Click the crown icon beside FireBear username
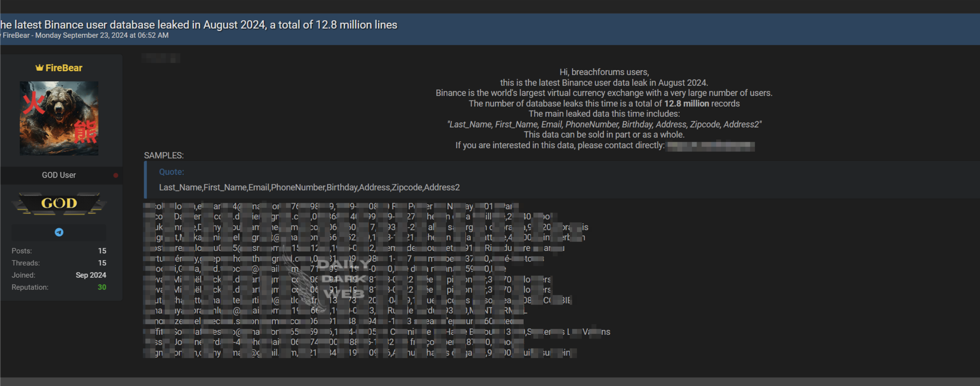The image size is (980, 386). pyautogui.click(x=39, y=68)
